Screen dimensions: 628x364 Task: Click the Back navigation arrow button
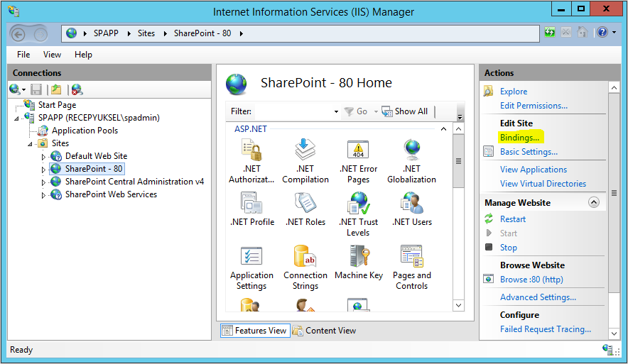pos(18,34)
